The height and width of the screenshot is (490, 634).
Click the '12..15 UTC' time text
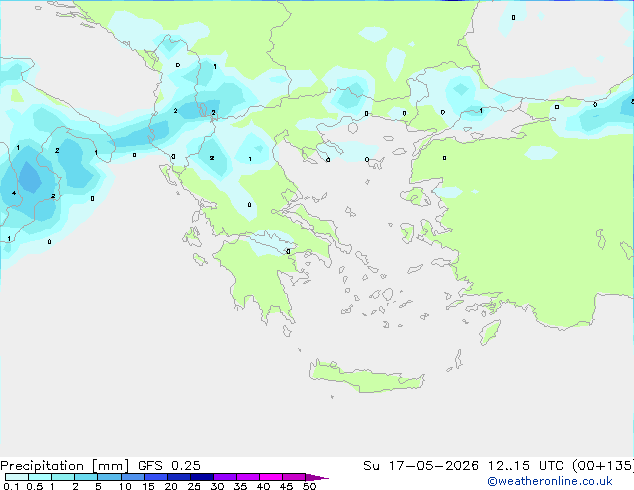click(x=525, y=466)
